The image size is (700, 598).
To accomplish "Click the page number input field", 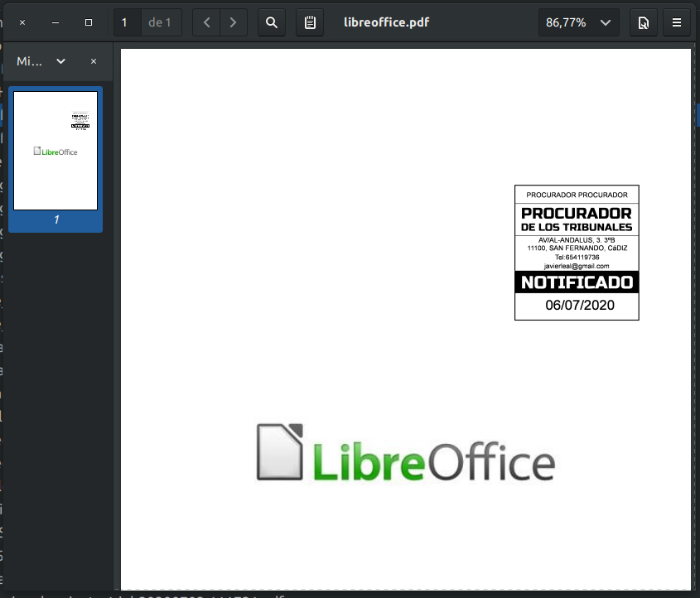I will click(x=127, y=22).
